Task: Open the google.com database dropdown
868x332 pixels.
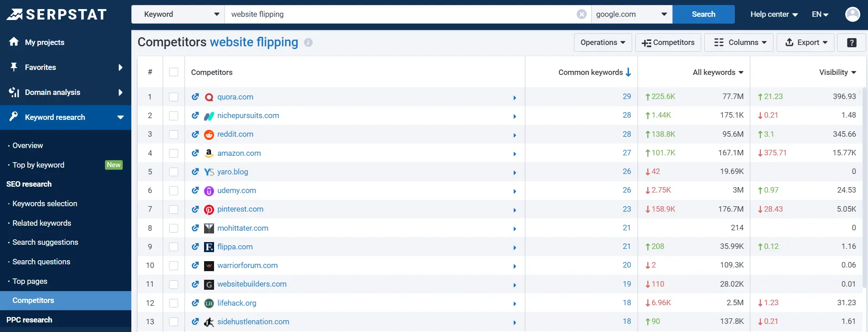Action: pos(632,14)
